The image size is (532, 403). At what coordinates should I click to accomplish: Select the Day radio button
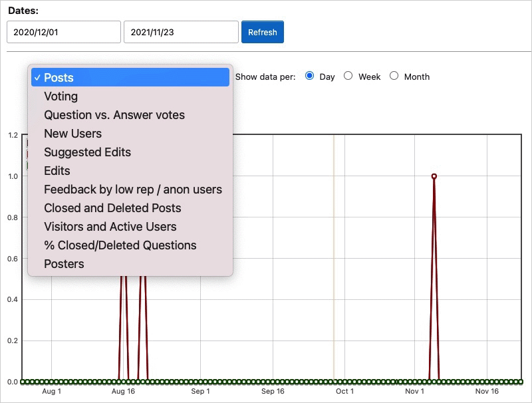[x=309, y=76]
